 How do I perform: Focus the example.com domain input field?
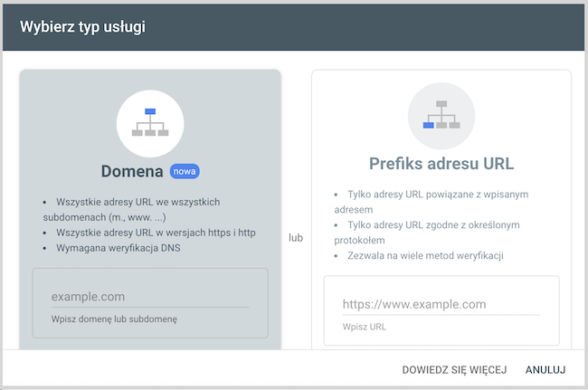pyautogui.click(x=150, y=297)
